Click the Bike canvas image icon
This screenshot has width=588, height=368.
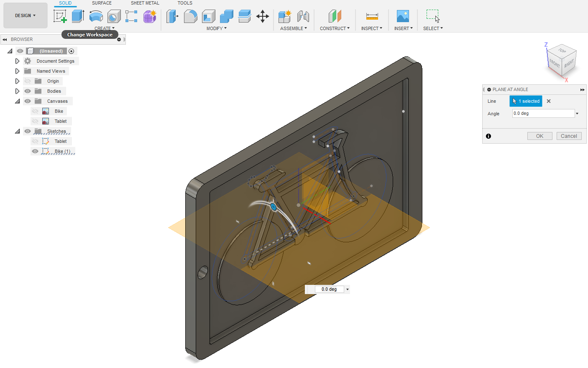(x=46, y=111)
